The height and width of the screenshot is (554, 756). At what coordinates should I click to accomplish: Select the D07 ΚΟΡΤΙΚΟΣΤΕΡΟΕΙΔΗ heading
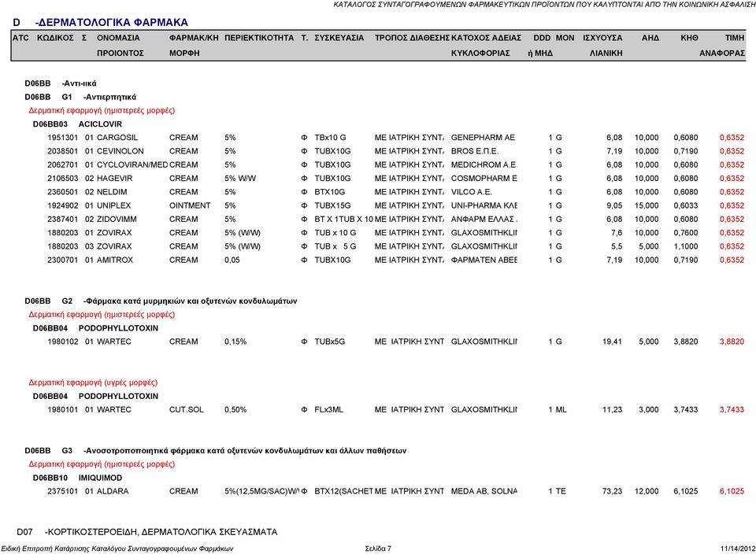tap(147, 532)
